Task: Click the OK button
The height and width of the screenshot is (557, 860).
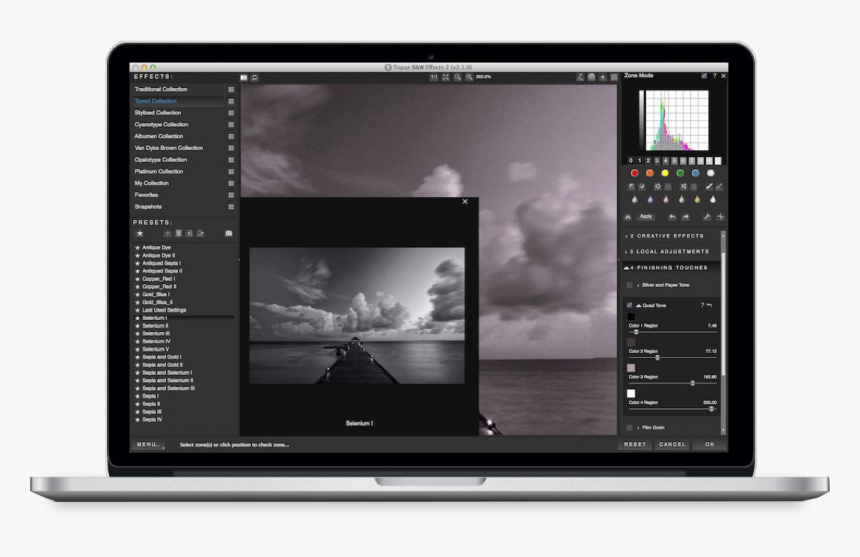Action: 710,445
